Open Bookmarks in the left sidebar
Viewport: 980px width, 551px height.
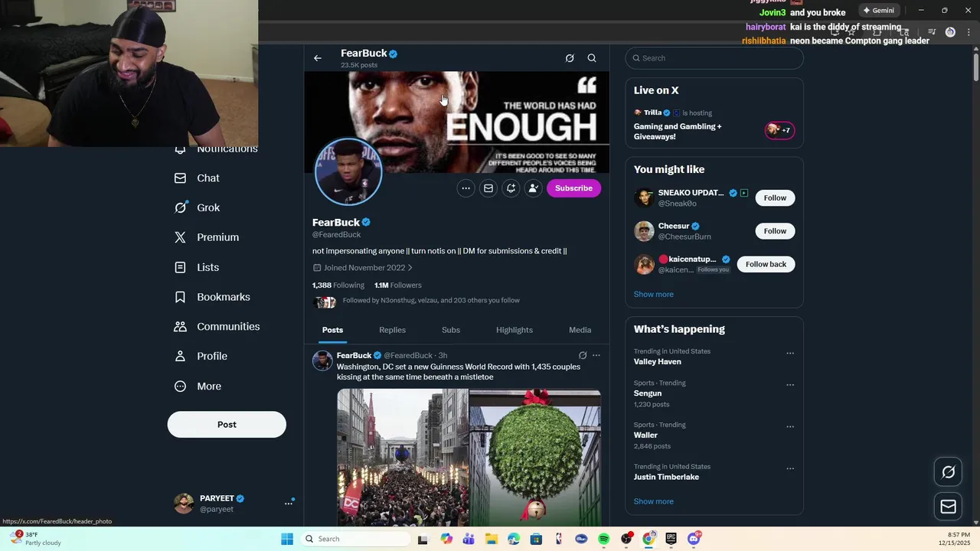coord(213,297)
